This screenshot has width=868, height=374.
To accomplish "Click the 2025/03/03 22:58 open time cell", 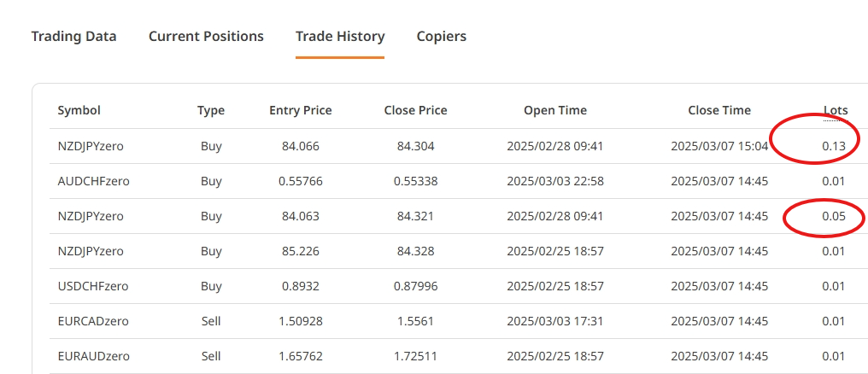I will 555,181.
